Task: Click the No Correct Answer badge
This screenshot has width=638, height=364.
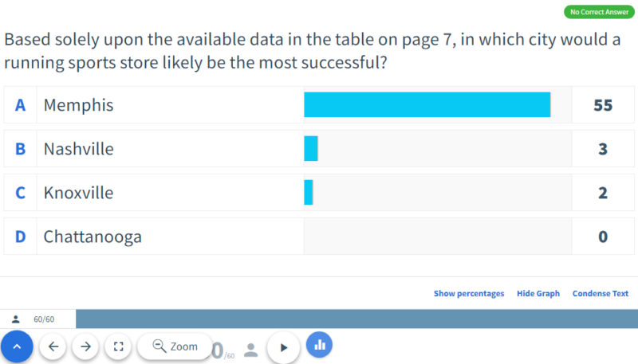Action: pyautogui.click(x=599, y=12)
